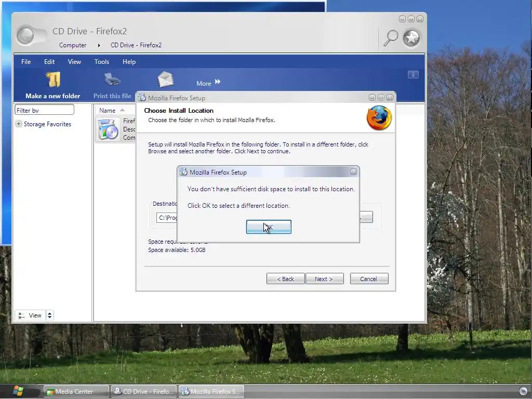The image size is (532, 399).
Task: Switch to CD Drive - Firefox taskbar button
Action: pyautogui.click(x=143, y=392)
